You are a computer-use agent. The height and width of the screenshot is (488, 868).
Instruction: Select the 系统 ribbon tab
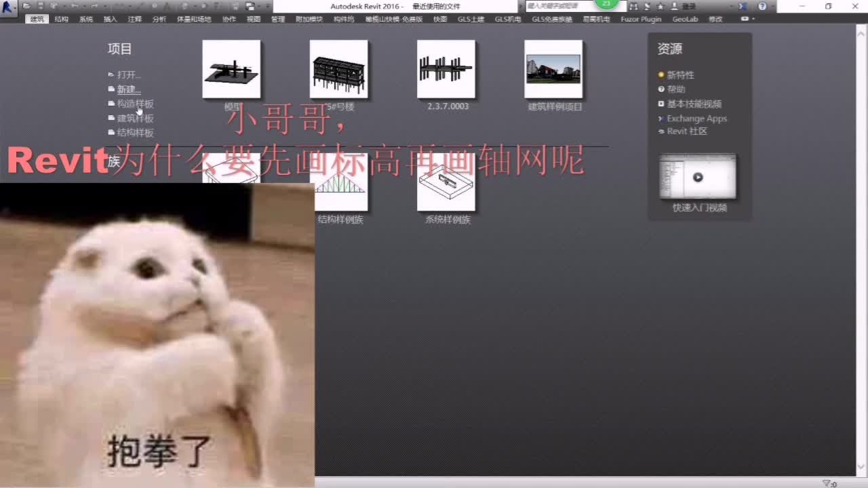tap(86, 19)
